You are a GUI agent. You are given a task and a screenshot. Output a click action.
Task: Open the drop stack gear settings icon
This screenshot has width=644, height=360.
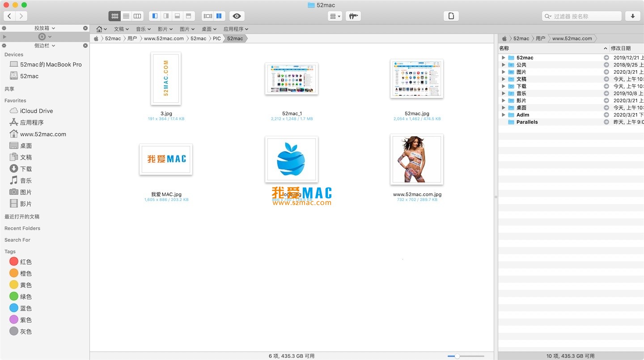(4, 28)
